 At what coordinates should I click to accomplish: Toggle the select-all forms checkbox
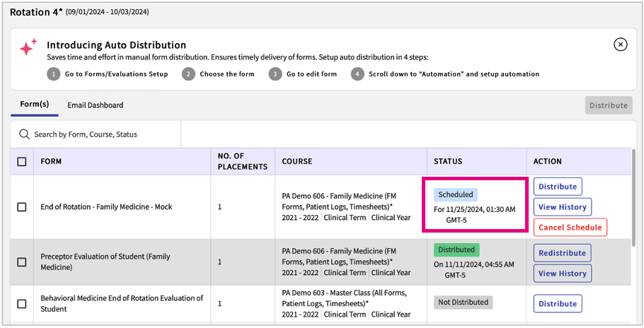(x=22, y=162)
